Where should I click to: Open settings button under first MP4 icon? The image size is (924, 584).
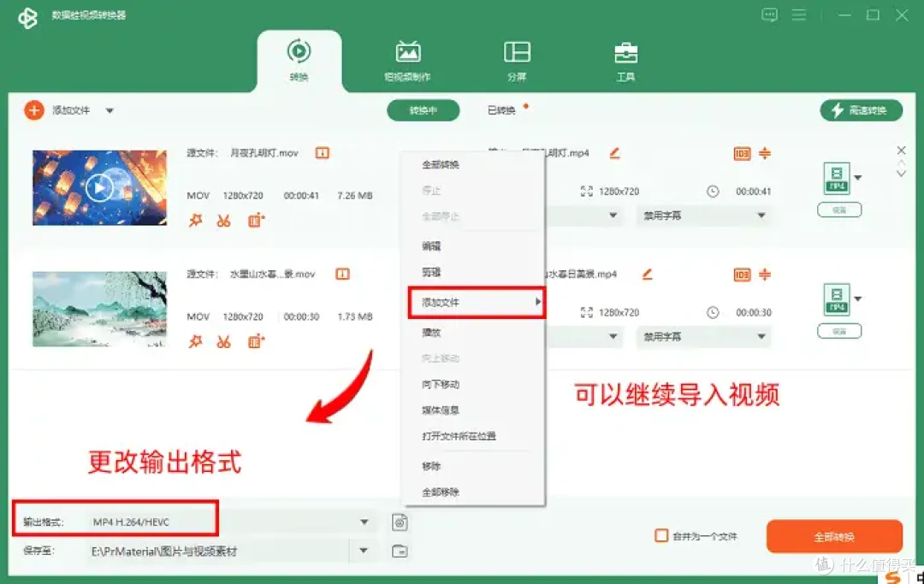coord(839,210)
